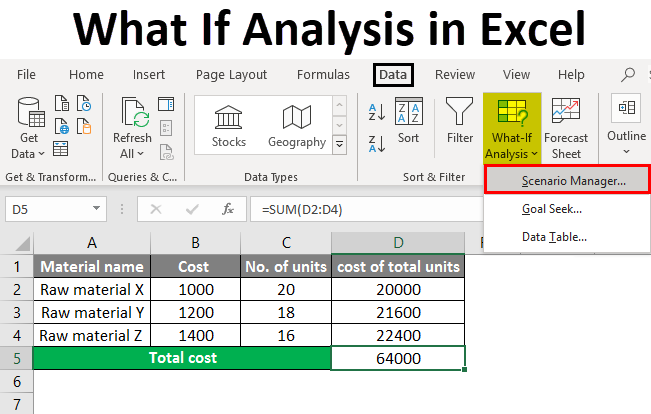The height and width of the screenshot is (414, 651).
Task: Choose Scenario Manager from the menu
Action: 573,181
